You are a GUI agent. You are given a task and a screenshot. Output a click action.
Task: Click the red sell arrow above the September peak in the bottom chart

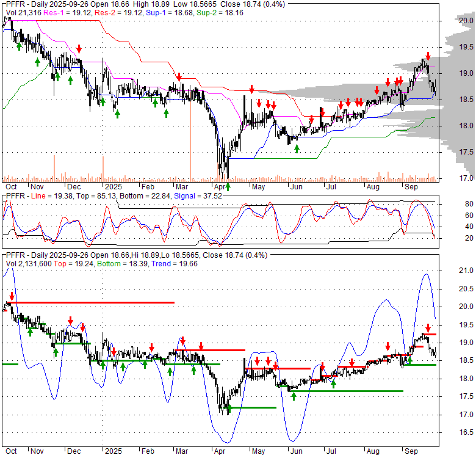(x=428, y=328)
